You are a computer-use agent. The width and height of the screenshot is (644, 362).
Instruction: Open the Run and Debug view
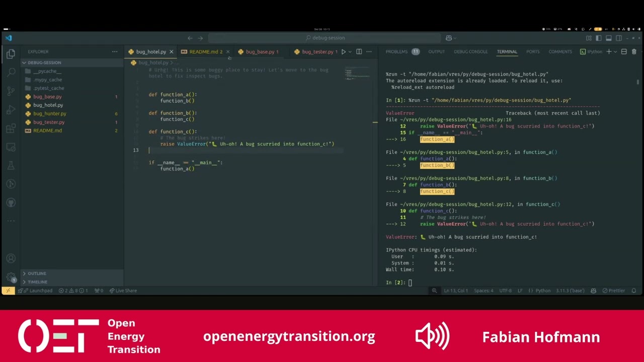click(11, 110)
